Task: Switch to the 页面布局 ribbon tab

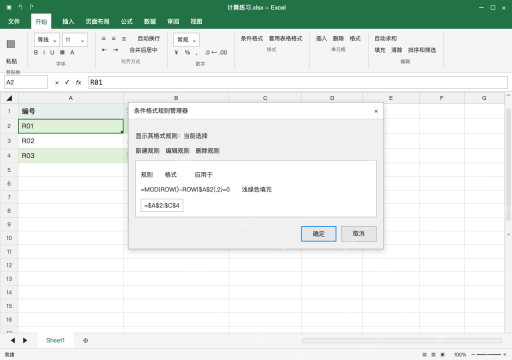Action: 97,21
